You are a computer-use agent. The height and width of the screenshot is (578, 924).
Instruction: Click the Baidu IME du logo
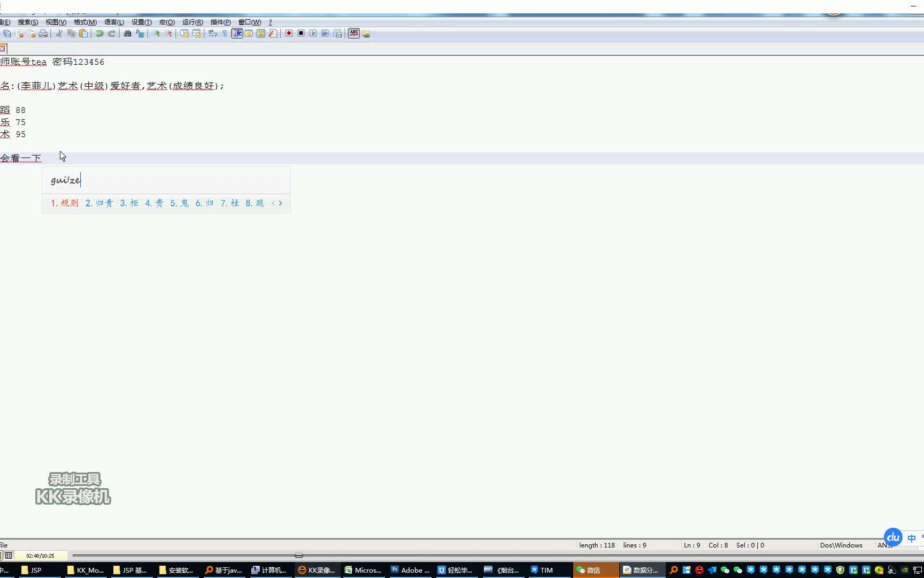893,537
